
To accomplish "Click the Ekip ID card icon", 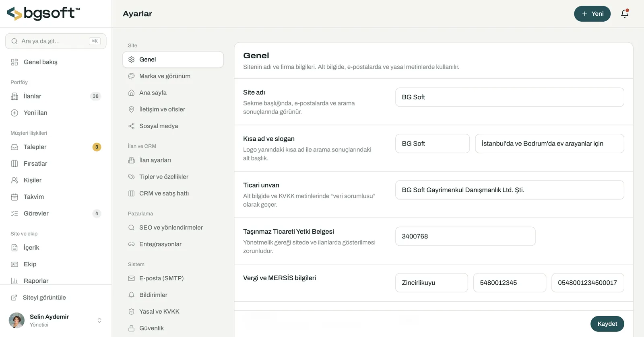I will (x=14, y=264).
